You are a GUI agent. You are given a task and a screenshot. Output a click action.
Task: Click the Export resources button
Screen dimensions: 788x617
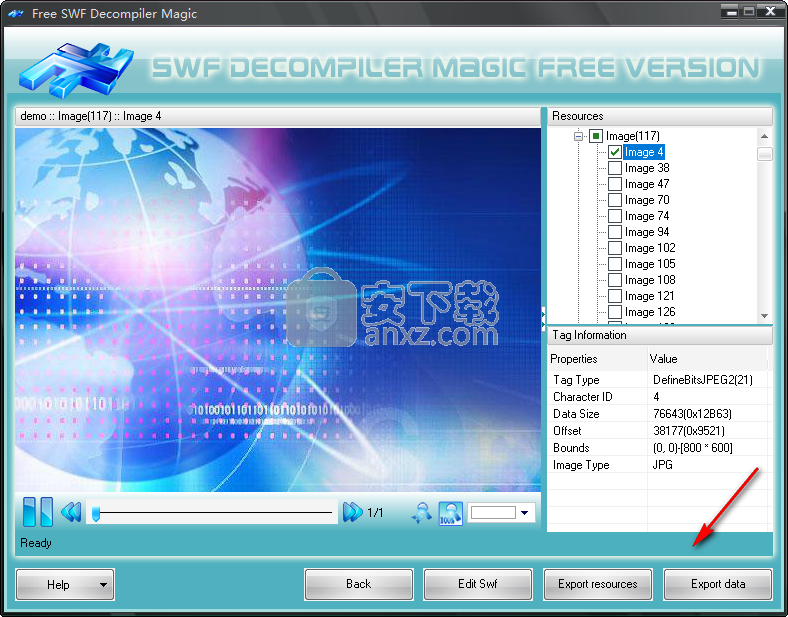click(x=598, y=584)
